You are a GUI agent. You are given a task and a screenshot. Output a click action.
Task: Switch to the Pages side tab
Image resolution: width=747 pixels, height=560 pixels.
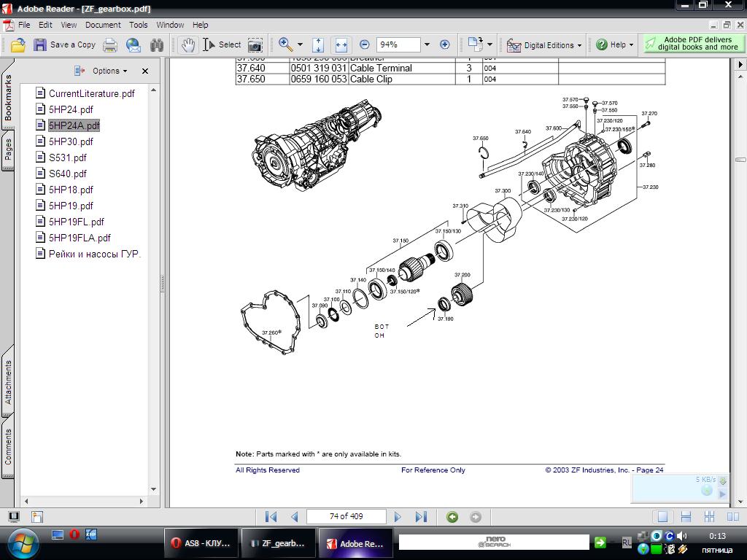8,150
